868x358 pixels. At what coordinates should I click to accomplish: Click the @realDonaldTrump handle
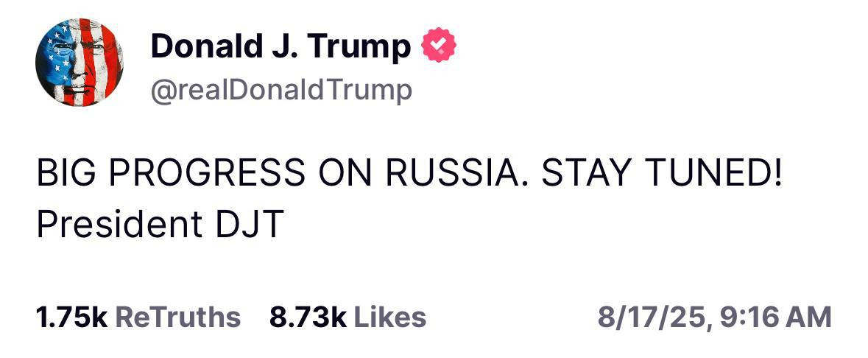[x=281, y=90]
